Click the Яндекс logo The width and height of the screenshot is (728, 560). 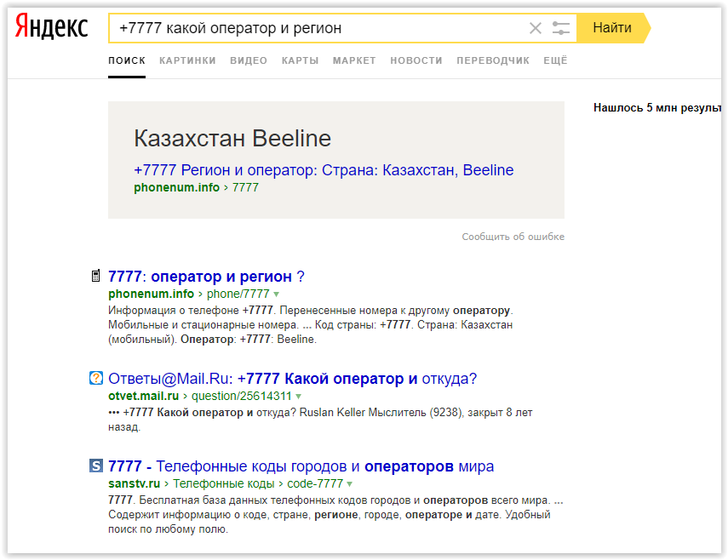coord(52,27)
